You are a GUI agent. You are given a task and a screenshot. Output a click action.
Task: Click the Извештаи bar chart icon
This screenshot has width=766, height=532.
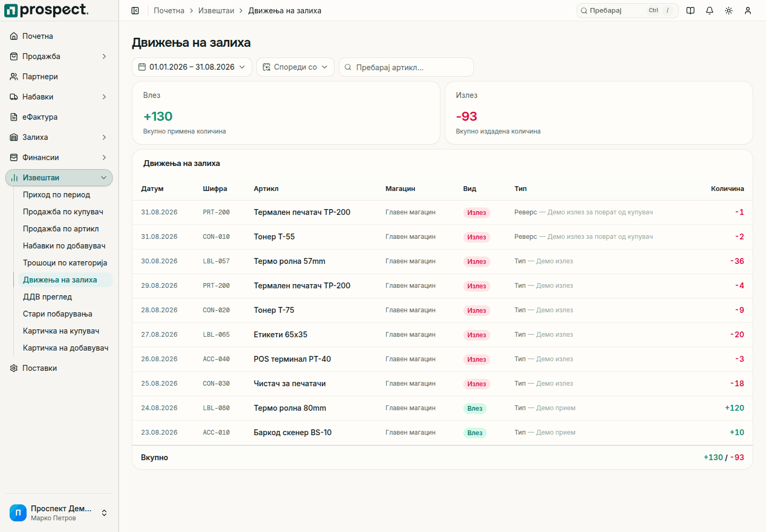[x=14, y=178]
